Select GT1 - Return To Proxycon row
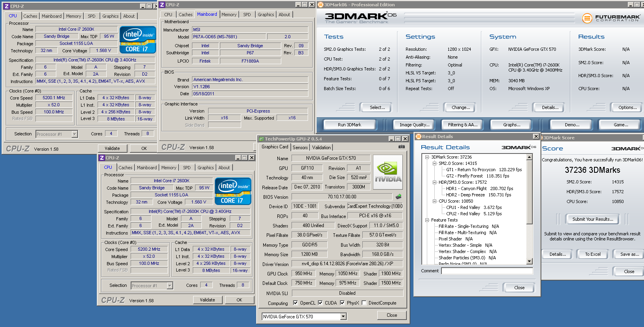 [x=484, y=170]
